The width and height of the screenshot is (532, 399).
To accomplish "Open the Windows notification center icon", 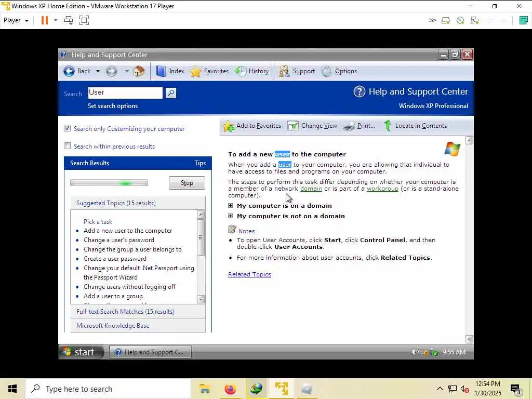I will point(515,389).
